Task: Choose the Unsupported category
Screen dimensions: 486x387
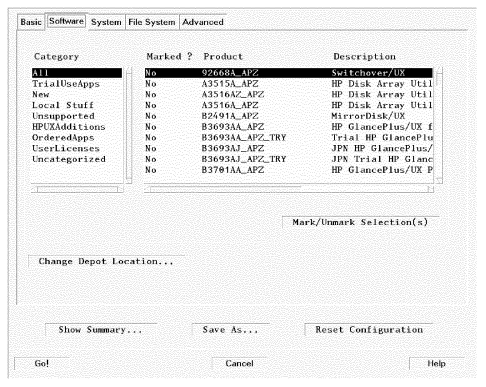Action: point(77,116)
